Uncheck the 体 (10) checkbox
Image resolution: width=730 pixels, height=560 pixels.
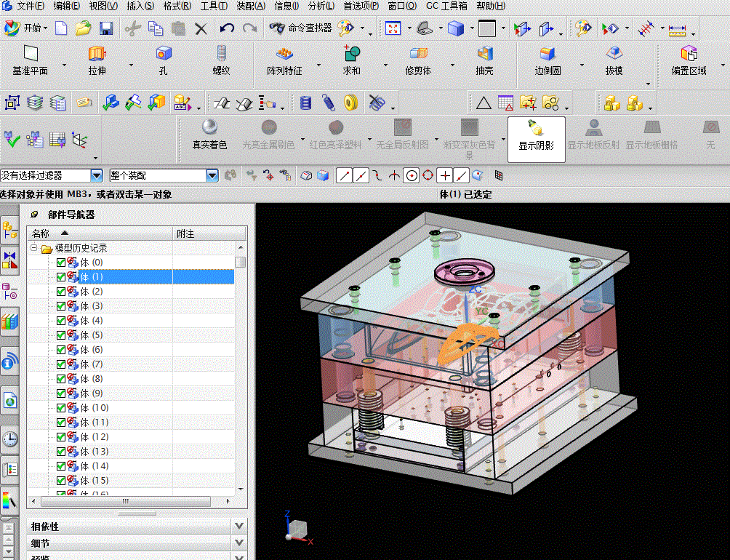pos(60,408)
